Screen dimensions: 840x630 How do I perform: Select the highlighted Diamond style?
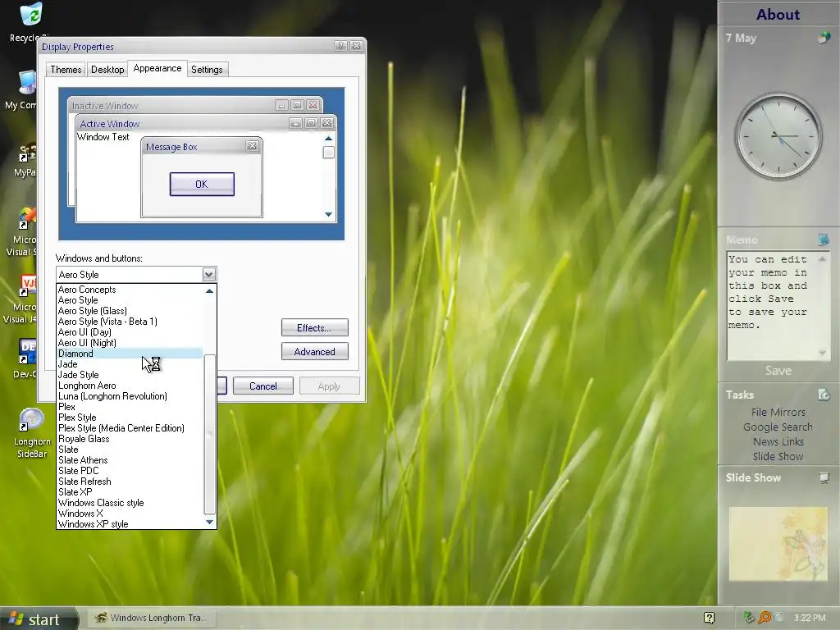tap(130, 354)
